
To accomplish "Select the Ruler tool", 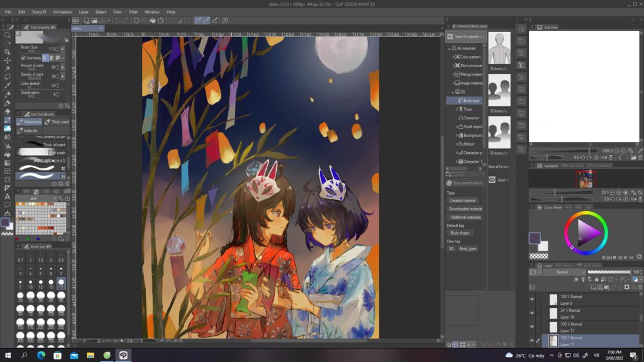I will [7, 188].
